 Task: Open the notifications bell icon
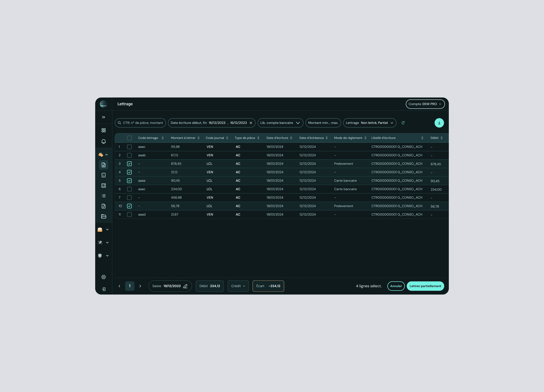(x=104, y=141)
